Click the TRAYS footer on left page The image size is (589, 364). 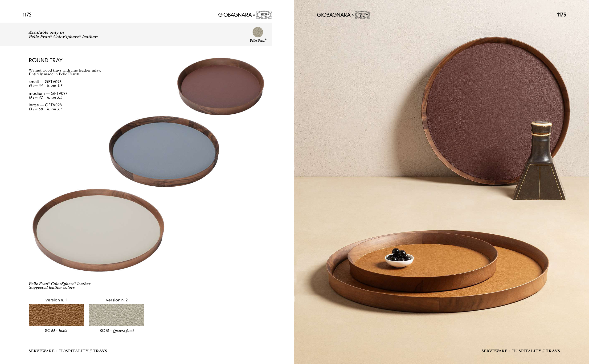[100, 351]
